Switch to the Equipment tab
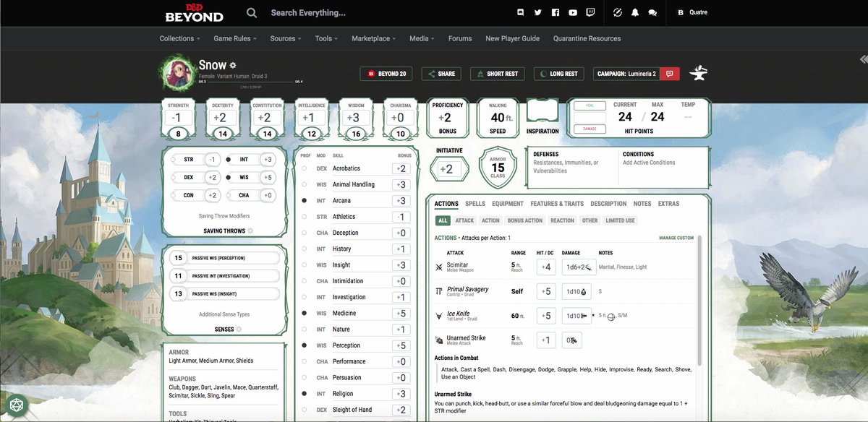The width and height of the screenshot is (868, 422). pyautogui.click(x=508, y=204)
